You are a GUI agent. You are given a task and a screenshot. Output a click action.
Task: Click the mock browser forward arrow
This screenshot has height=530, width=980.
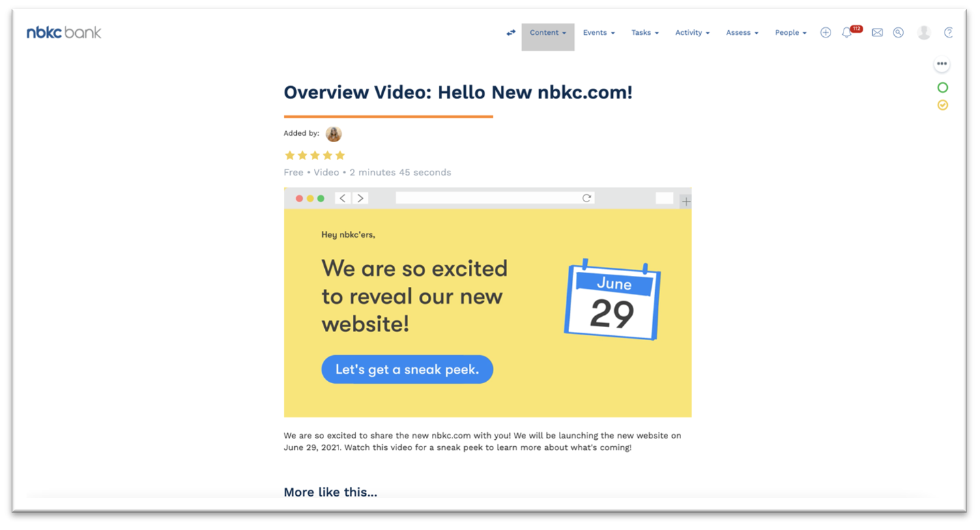pyautogui.click(x=360, y=198)
